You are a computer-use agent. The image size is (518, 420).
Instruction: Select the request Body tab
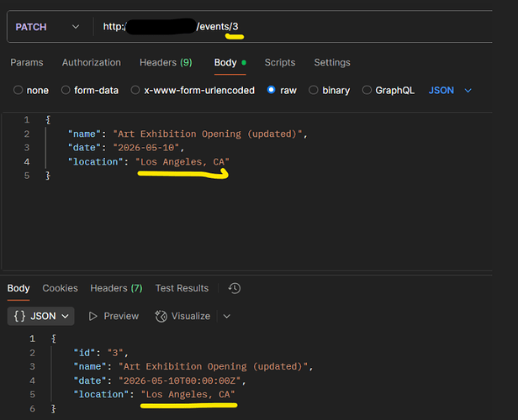point(230,62)
